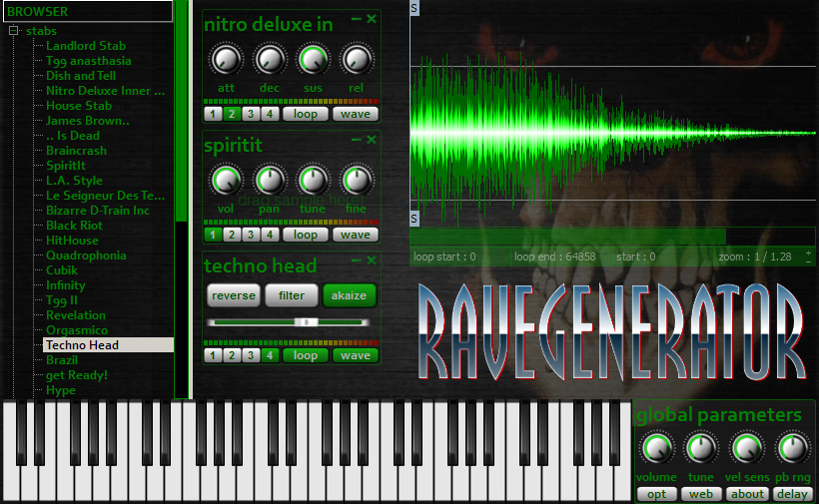Viewport: 819px width, 504px height.
Task: Click the pan knob in spiritit panel
Action: [270, 180]
